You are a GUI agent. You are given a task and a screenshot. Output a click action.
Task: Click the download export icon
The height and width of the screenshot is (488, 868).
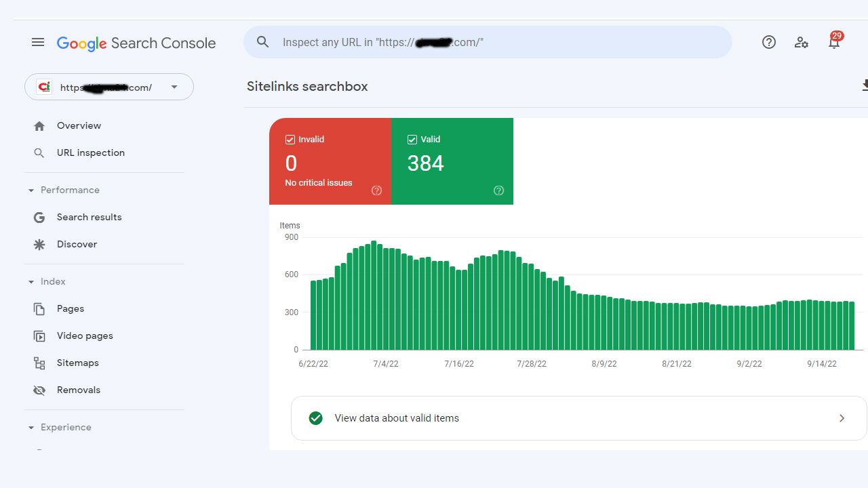(865, 86)
